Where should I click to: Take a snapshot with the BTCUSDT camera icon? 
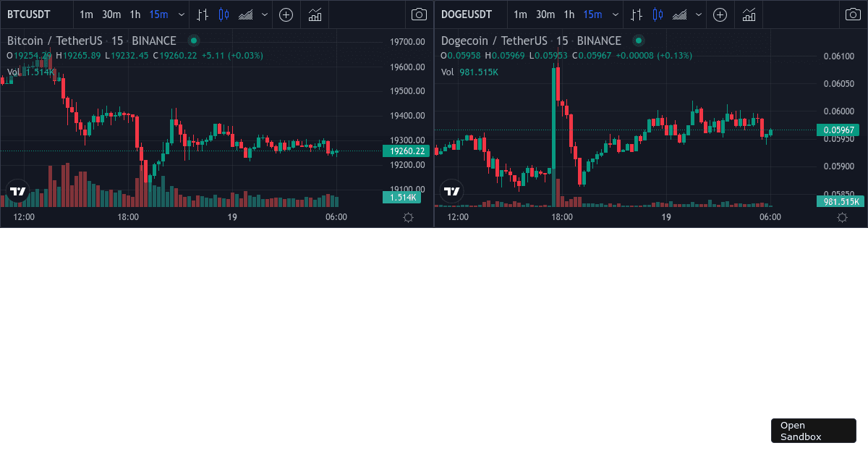419,14
